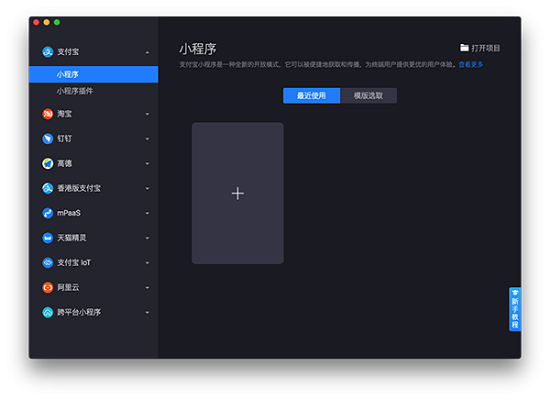Click the 钉钉 label in sidebar
The image size is (550, 400).
(65, 139)
